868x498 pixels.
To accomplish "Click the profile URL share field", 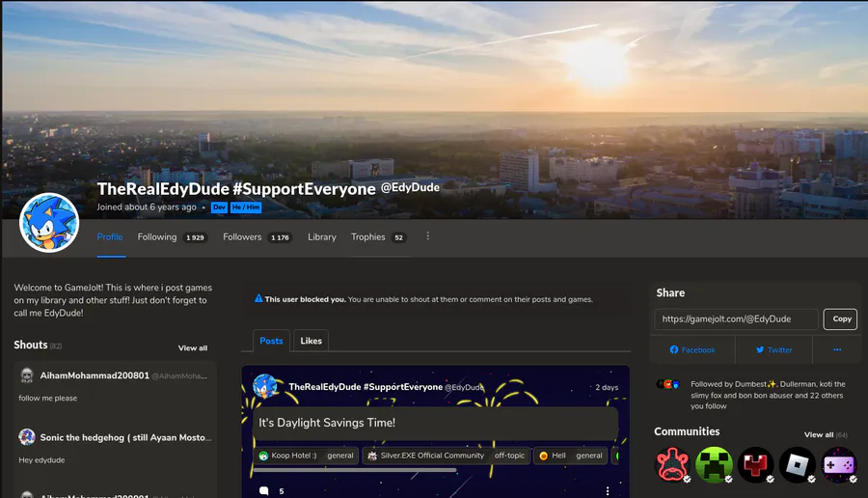I will 736,319.
